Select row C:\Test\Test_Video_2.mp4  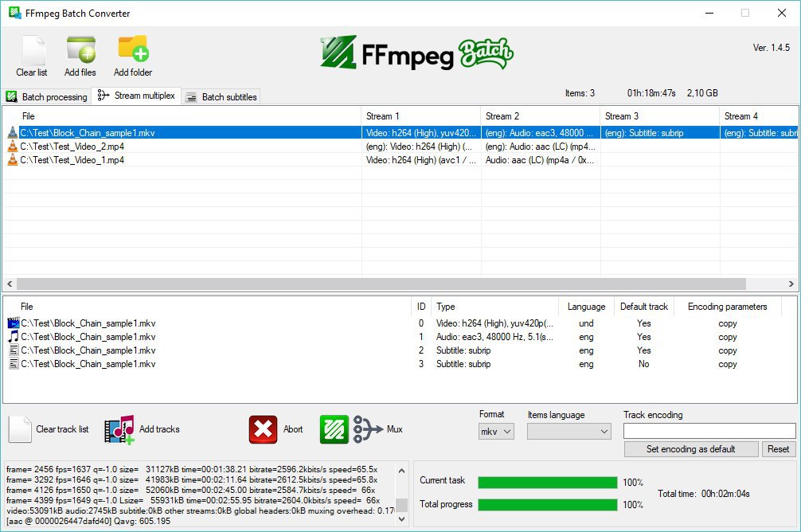click(400, 147)
